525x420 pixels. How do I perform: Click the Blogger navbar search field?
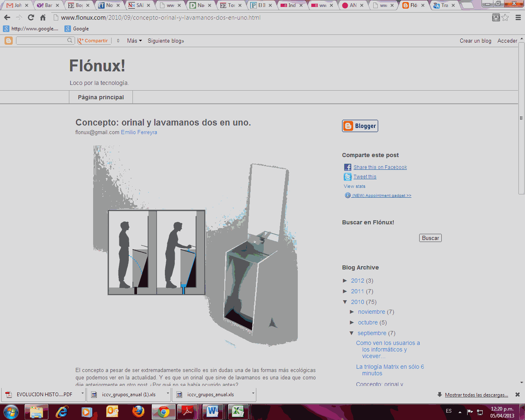point(42,41)
